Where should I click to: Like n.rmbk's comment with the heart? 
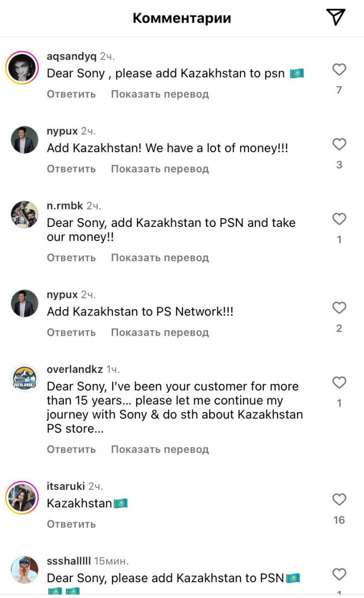tap(339, 219)
